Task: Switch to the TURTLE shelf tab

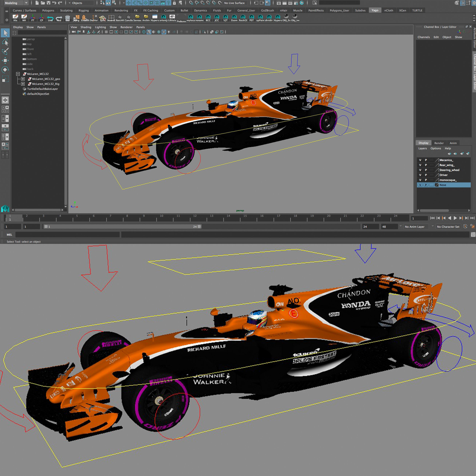Action: 417,10
